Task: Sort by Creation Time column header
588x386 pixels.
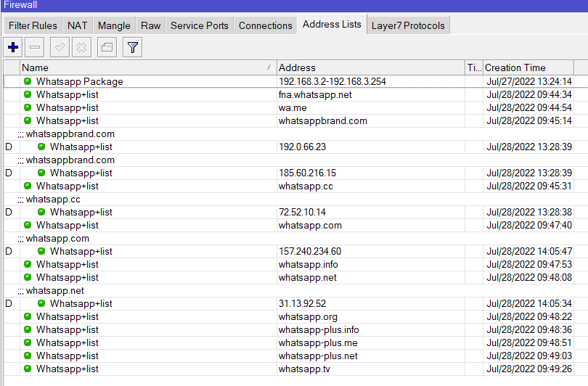Action: tap(528, 67)
